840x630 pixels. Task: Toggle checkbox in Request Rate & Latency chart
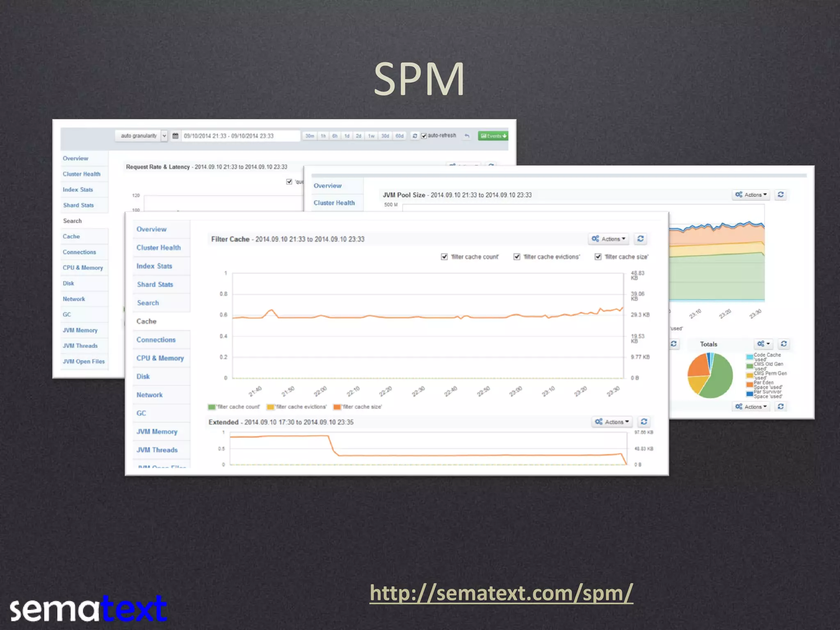pos(289,182)
